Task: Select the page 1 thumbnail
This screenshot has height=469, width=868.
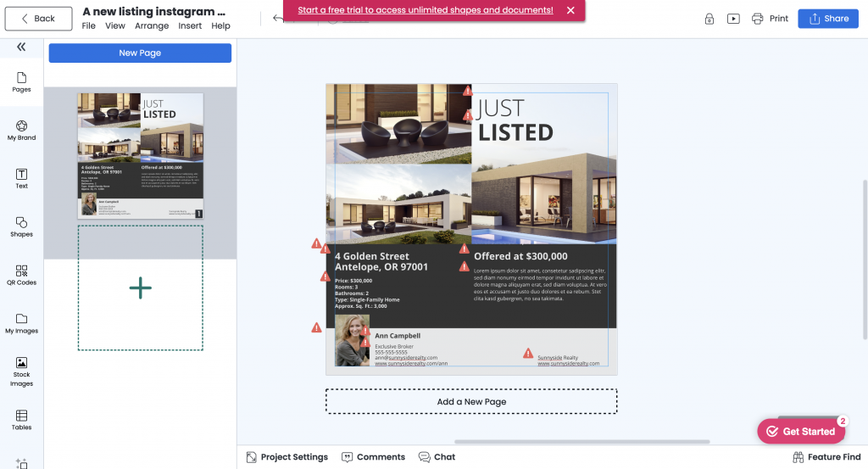Action: coord(141,155)
